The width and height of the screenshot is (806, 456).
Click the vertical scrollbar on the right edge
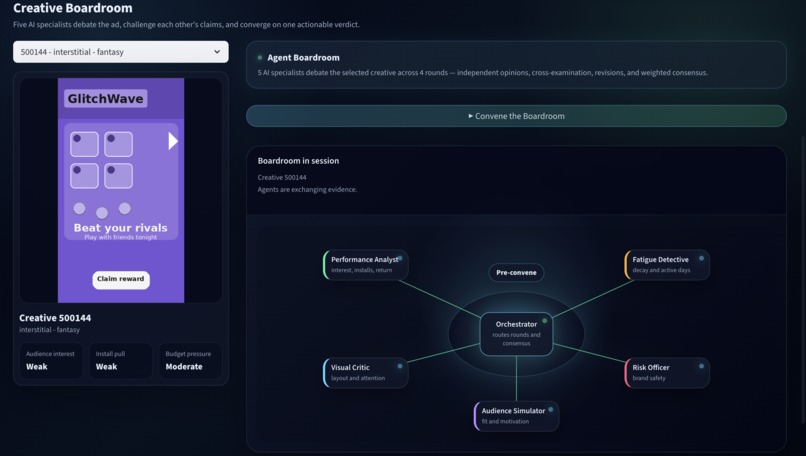coord(803,280)
